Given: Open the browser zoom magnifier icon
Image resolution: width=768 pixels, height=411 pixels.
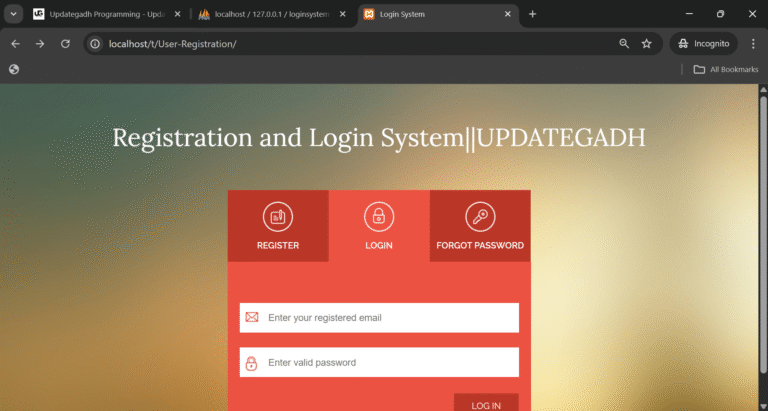Looking at the screenshot, I should coord(624,44).
